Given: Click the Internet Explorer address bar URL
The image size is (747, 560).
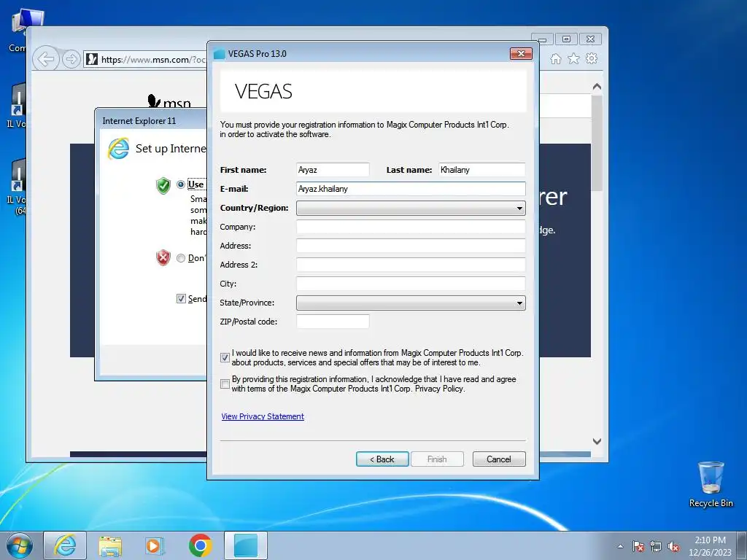Looking at the screenshot, I should (152, 60).
